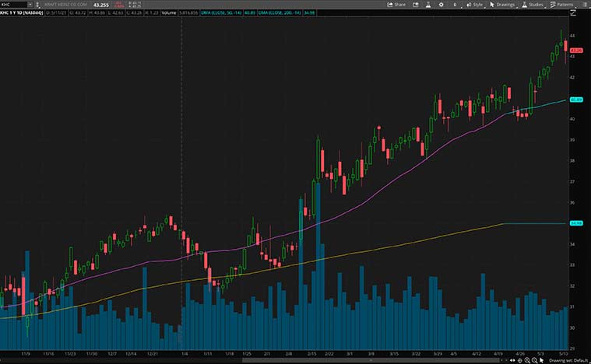Expand the symbol selector dropdown arrow
The height and width of the screenshot is (364, 591).
pyautogui.click(x=30, y=5)
